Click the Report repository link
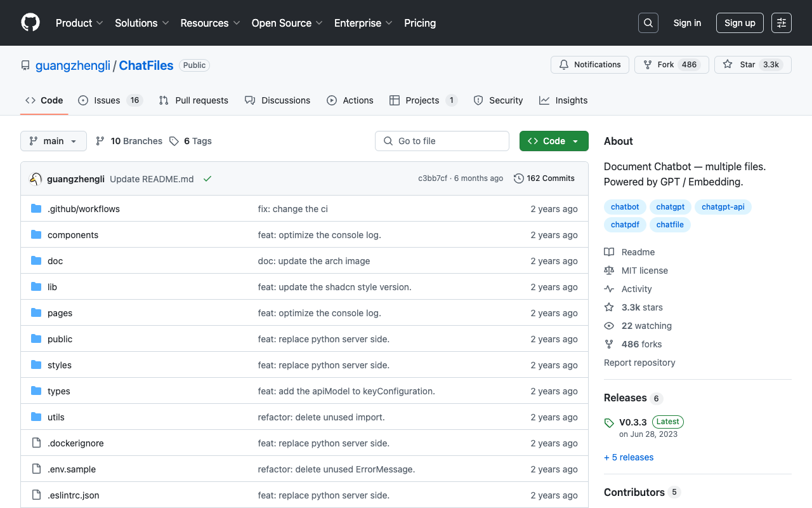This screenshot has width=812, height=508. (x=639, y=363)
